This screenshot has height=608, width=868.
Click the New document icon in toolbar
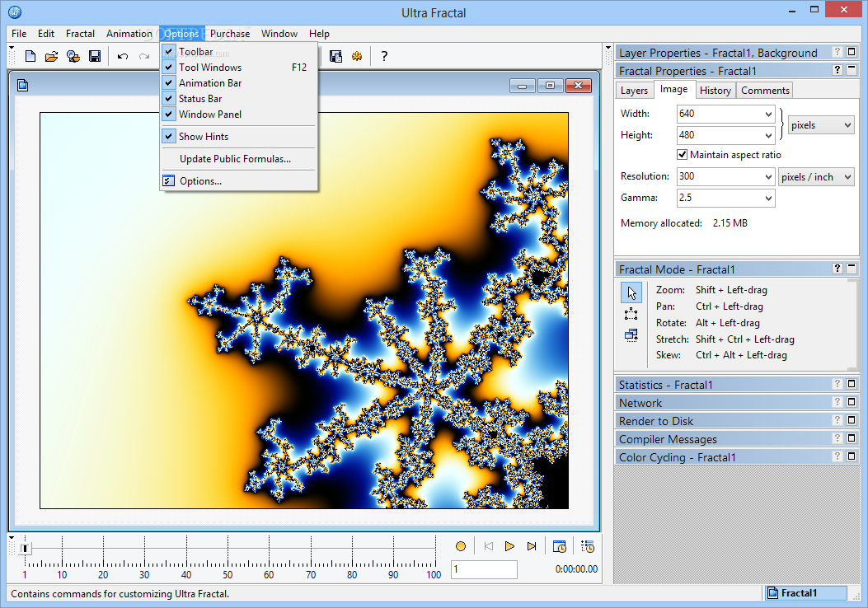coord(30,56)
